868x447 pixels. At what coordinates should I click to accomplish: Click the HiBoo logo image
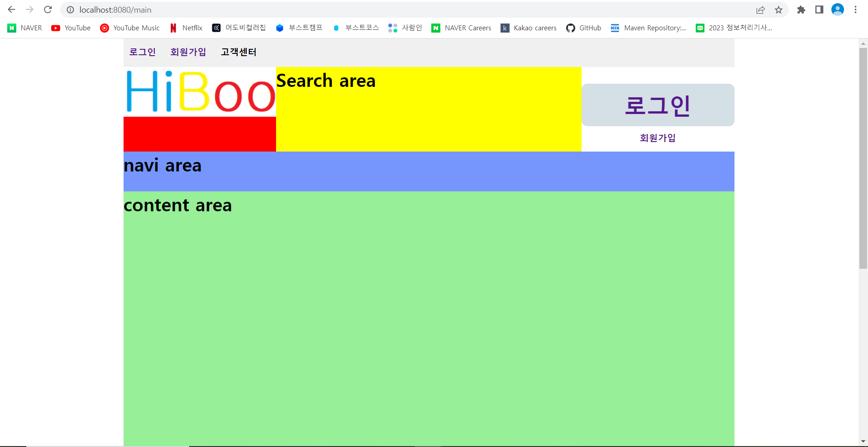(200, 92)
